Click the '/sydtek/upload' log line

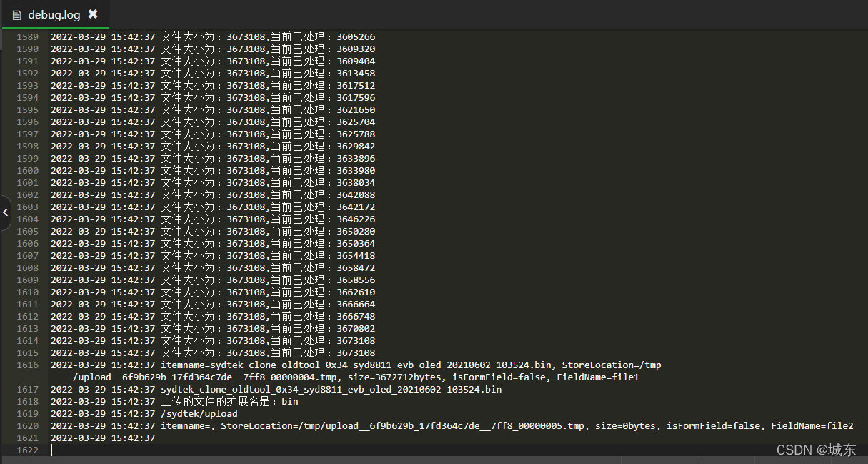pyautogui.click(x=144, y=414)
